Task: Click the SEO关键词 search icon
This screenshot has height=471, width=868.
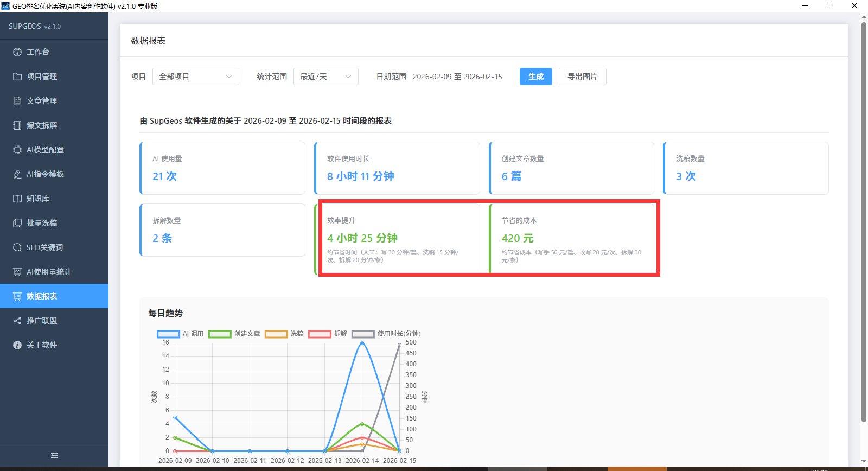Action: point(17,247)
